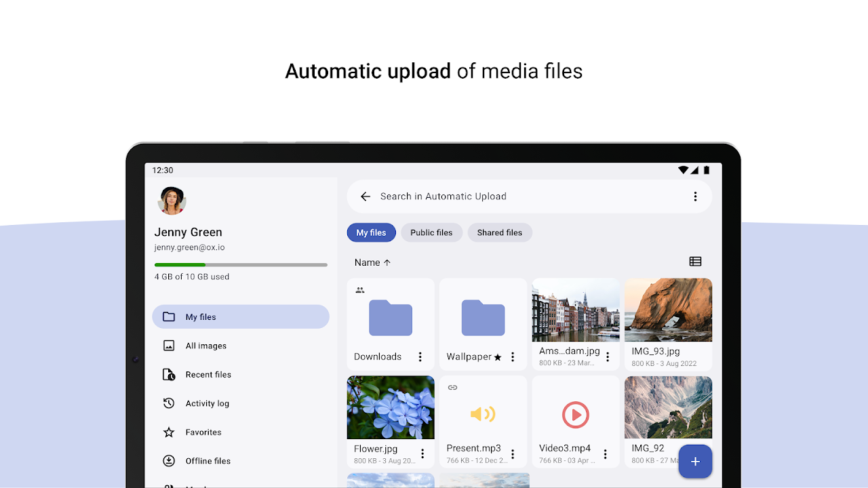
Task: Tap the back arrow in search bar
Action: (366, 197)
